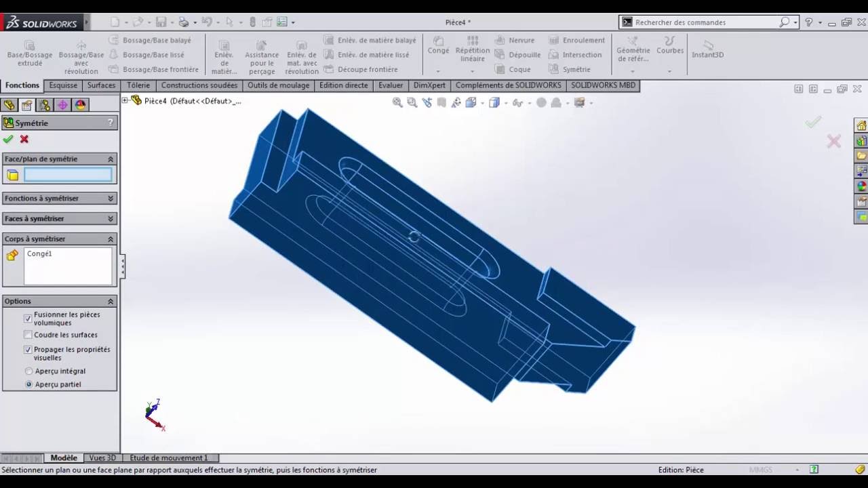868x488 pixels.
Task: Click the Coque ribbon command
Action: (x=513, y=69)
